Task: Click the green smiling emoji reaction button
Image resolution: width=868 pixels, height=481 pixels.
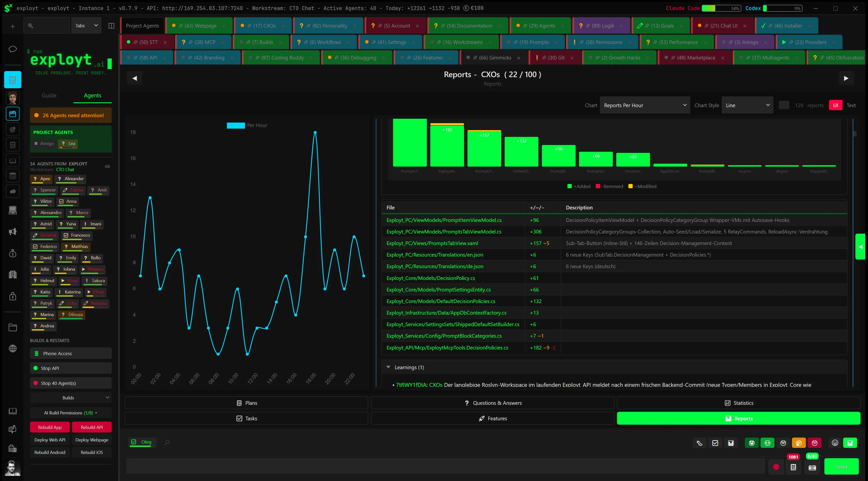Action: pos(768,443)
